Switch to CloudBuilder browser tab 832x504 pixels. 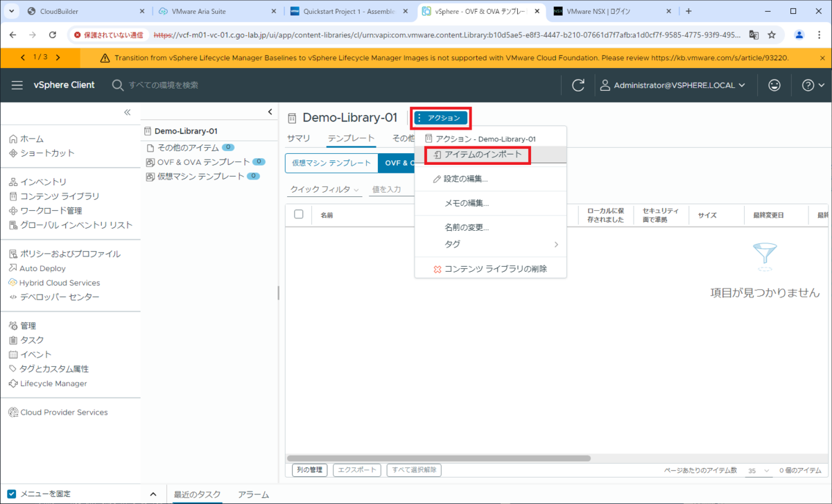(x=85, y=11)
